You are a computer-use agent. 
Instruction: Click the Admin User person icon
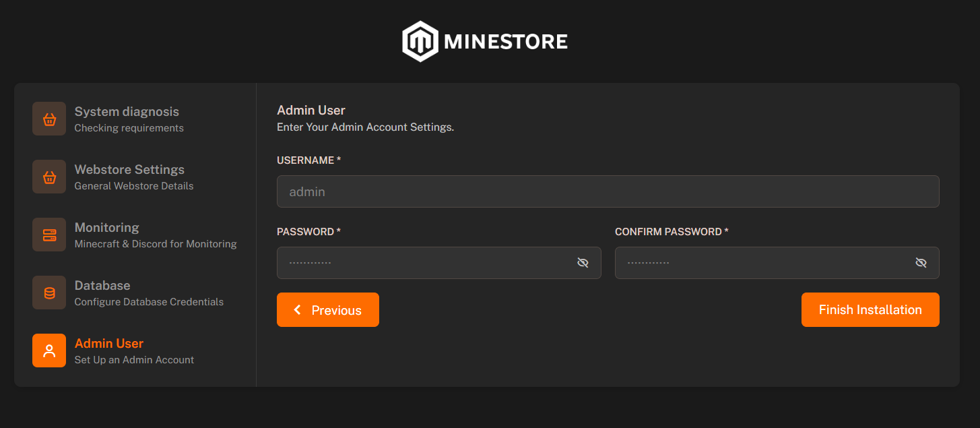coord(48,350)
